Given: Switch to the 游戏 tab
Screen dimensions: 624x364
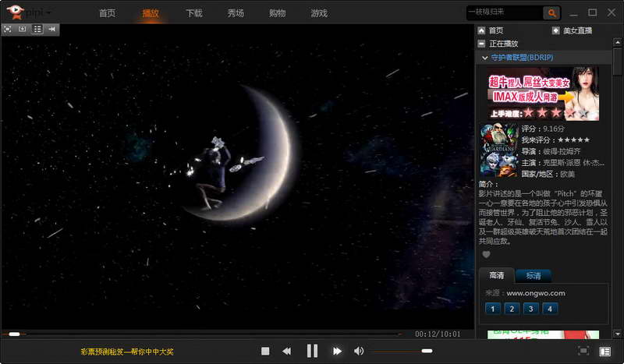Looking at the screenshot, I should coord(319,13).
